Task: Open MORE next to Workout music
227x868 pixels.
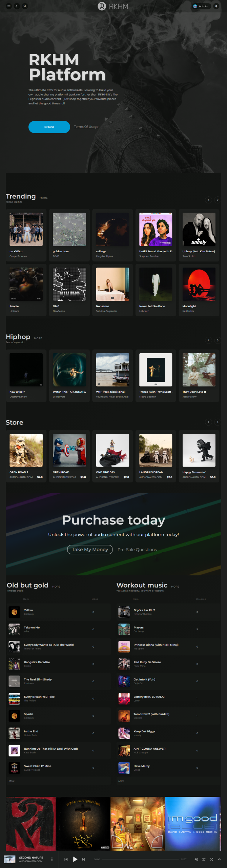Action: (175, 587)
